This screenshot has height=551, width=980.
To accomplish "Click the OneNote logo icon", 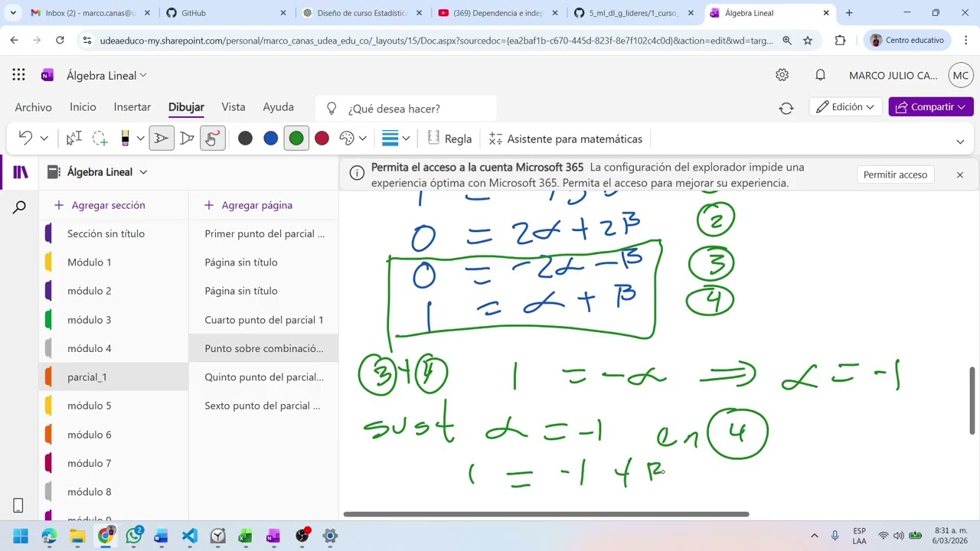I will click(47, 75).
